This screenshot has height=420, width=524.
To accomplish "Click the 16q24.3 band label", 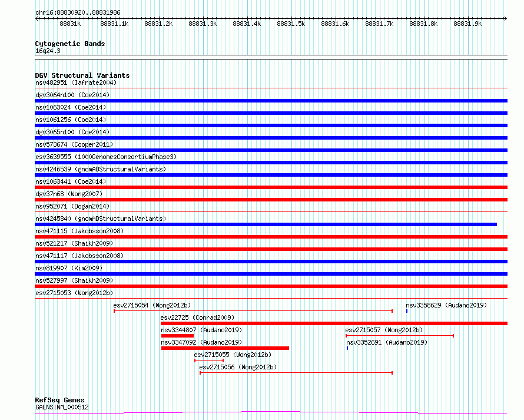I will point(48,51).
